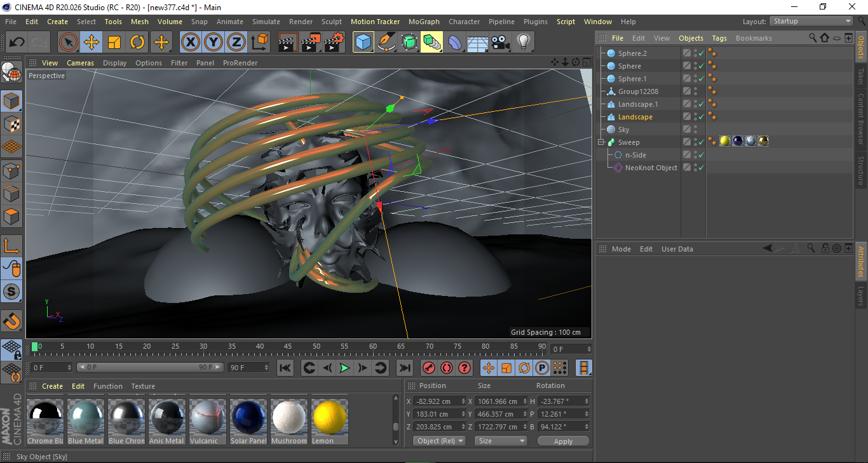Open the Layout Startup dropdown

click(812, 21)
